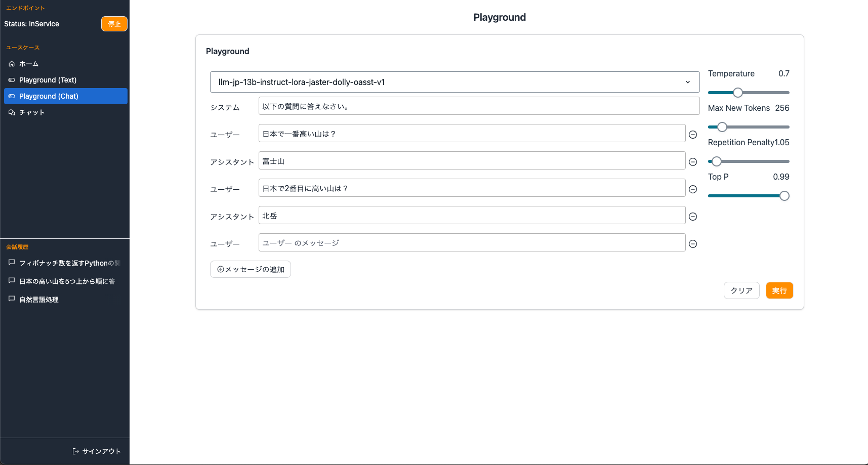Image resolution: width=868 pixels, height=465 pixels.
Task: Click history icon for フィボナッチ数 conversation
Action: point(12,263)
